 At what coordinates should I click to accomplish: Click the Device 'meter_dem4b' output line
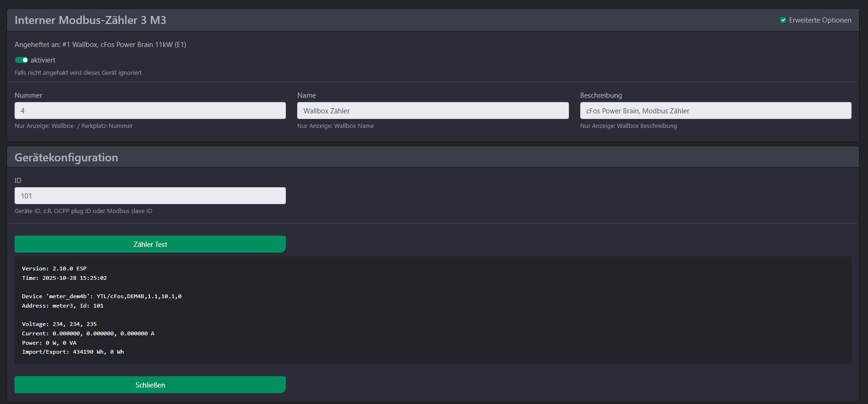tap(102, 296)
